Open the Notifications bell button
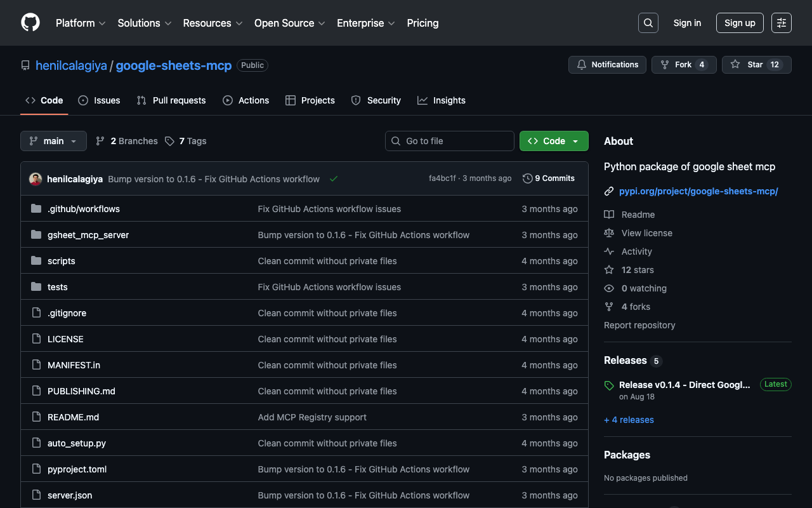The width and height of the screenshot is (812, 508). [x=607, y=65]
